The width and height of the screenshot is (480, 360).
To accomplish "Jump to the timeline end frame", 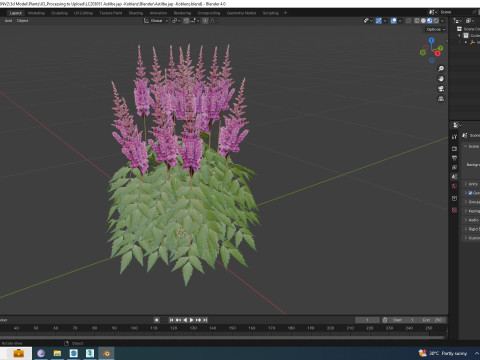I will pyautogui.click(x=205, y=320).
